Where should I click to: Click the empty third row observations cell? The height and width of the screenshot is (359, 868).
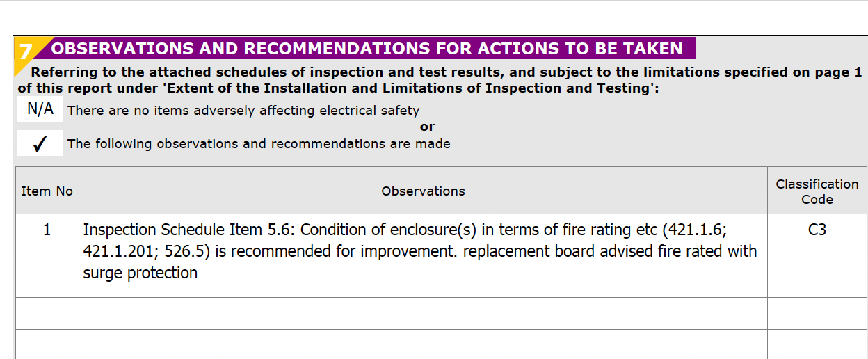423,344
